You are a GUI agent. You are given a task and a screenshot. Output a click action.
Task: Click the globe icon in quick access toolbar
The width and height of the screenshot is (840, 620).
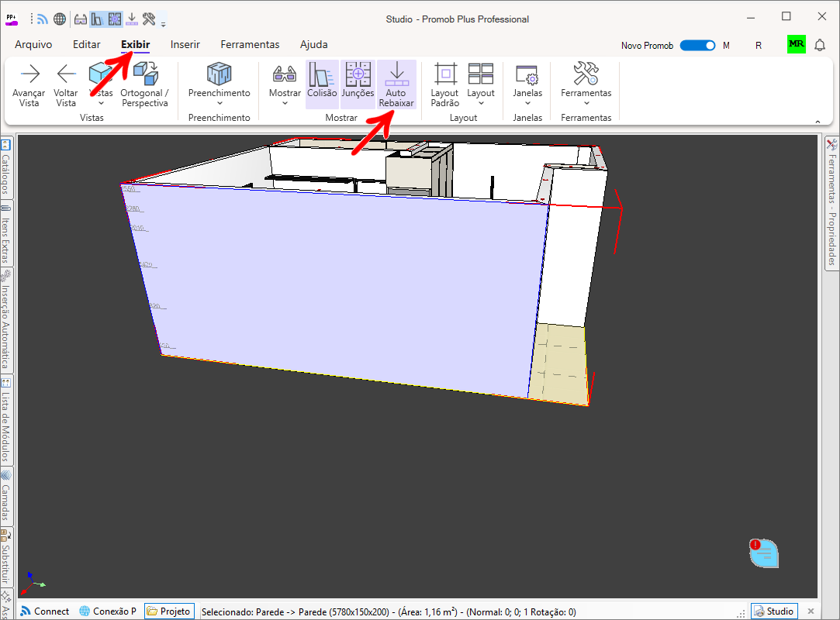tap(60, 19)
